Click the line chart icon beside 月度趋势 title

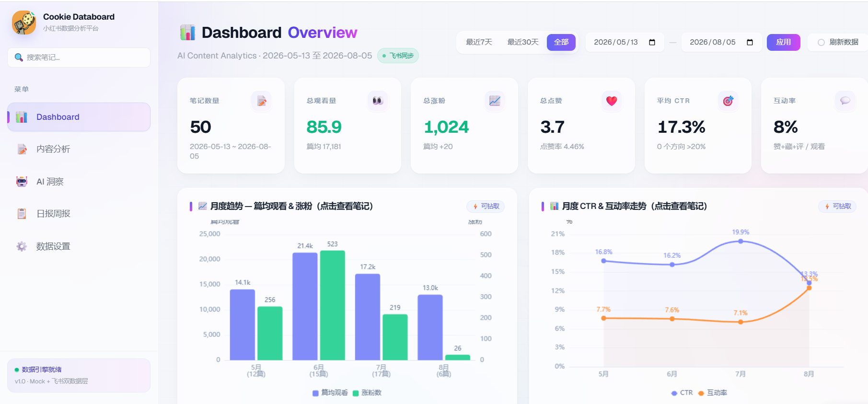click(x=203, y=206)
